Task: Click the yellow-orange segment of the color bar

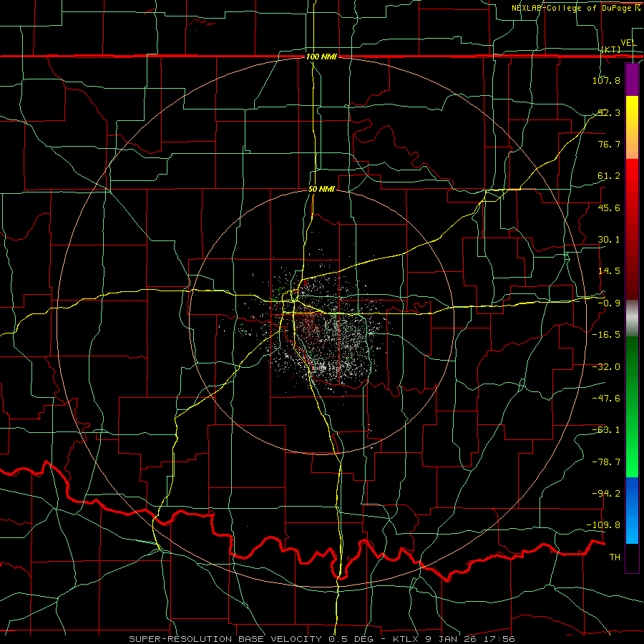Action: tap(632, 127)
